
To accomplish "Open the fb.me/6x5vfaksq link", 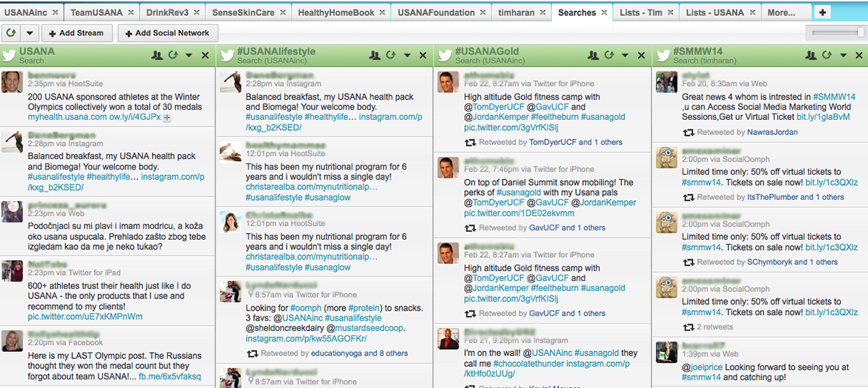I will click(x=170, y=376).
